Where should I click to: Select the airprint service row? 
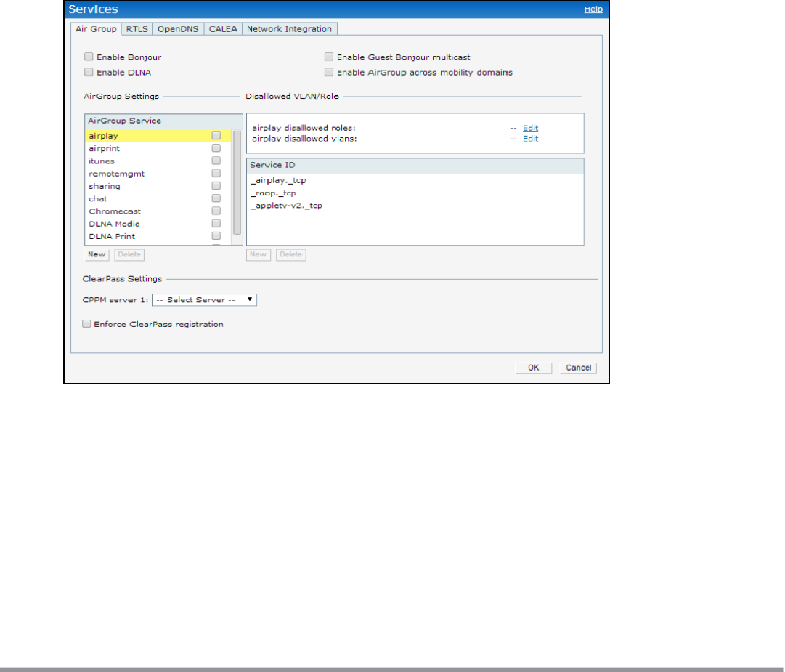(x=158, y=148)
